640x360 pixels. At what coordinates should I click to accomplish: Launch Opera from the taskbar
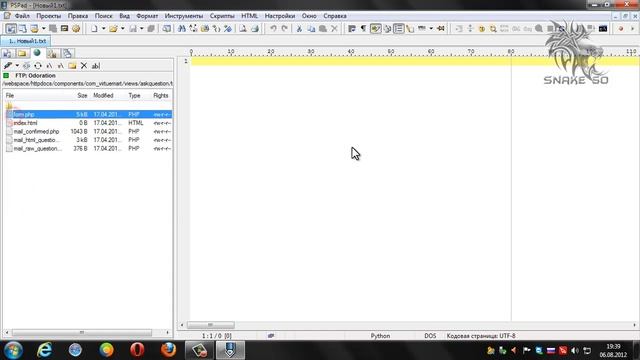tap(137, 350)
